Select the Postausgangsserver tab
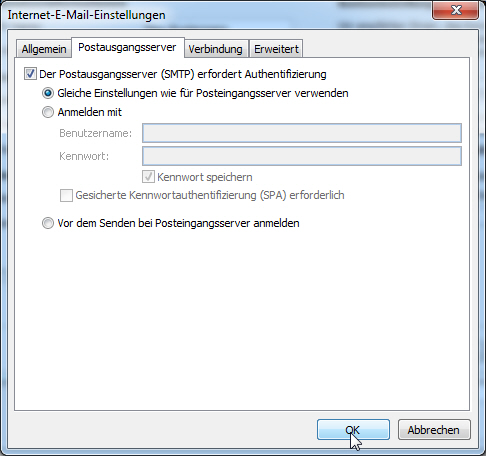Image resolution: width=486 pixels, height=456 pixels. point(127,47)
